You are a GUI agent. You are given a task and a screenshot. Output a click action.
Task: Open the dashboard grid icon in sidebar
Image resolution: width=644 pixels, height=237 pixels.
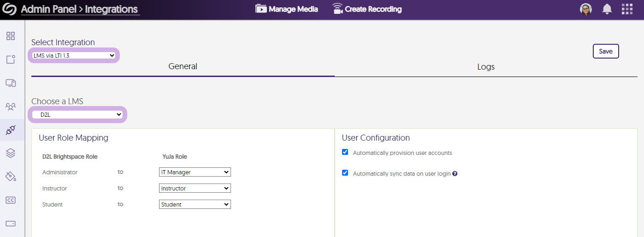11,36
